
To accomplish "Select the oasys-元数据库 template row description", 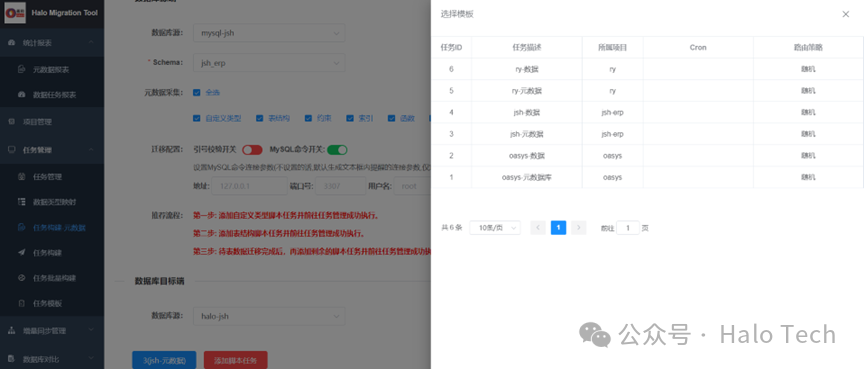I will pos(527,177).
